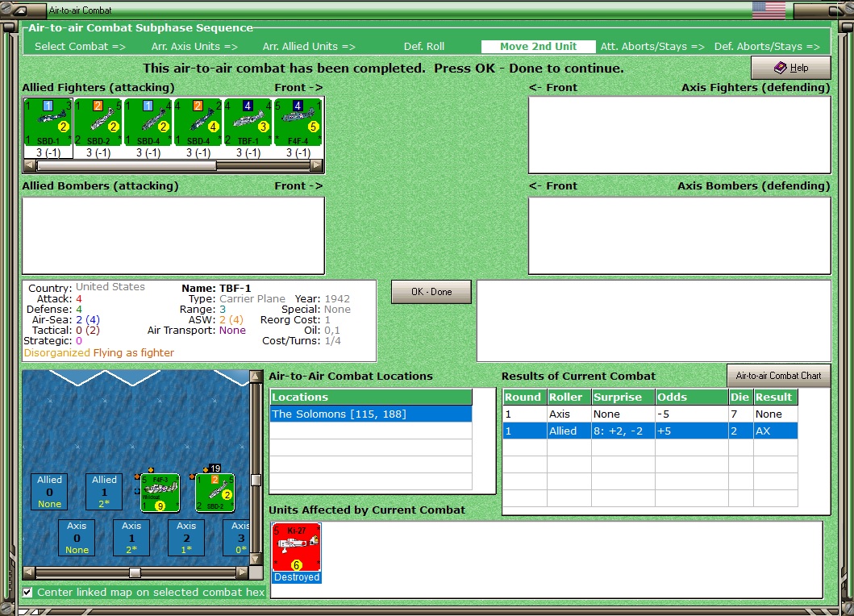The height and width of the screenshot is (616, 854).
Task: Select the Allied round 1 result row
Action: click(x=650, y=431)
